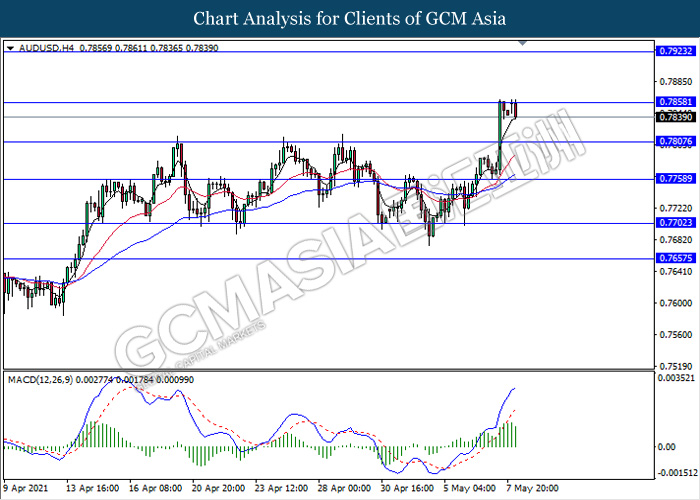Click the 23 Apr 12:00 time label
This screenshot has width=700, height=500.
[x=281, y=488]
